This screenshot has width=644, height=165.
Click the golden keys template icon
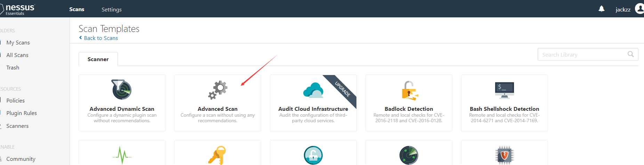[217, 155]
